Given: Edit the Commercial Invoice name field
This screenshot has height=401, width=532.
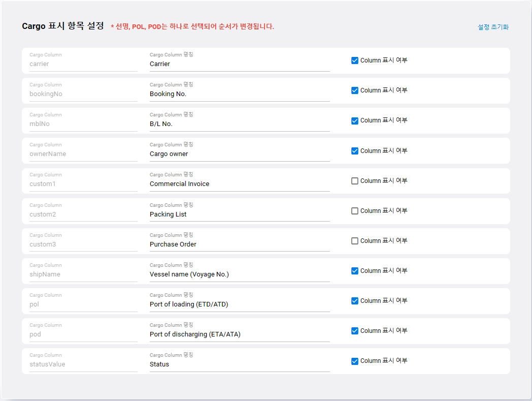Looking at the screenshot, I should 239,184.
